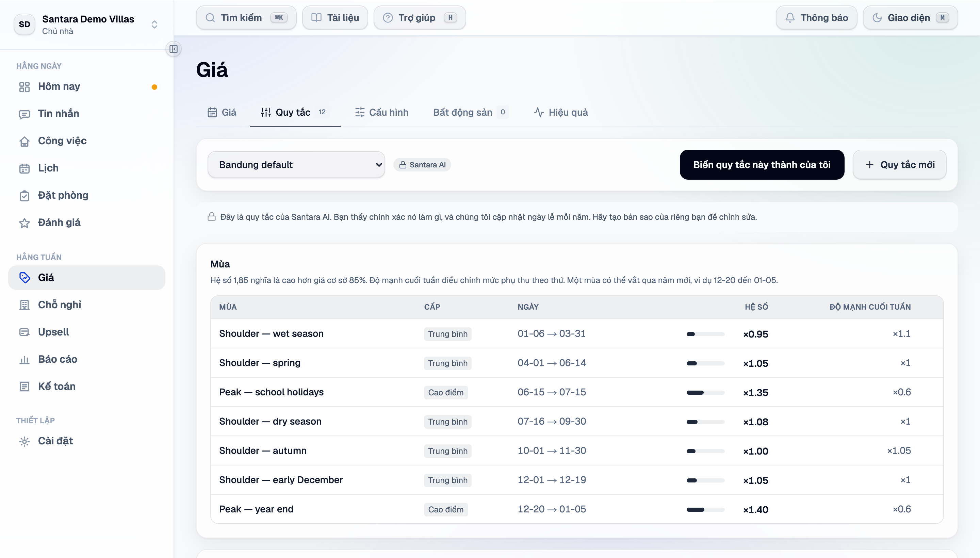The width and height of the screenshot is (980, 558).
Task: Click the ĐỘ MẠNH CUỐI TUẦN column header
Action: click(x=870, y=307)
